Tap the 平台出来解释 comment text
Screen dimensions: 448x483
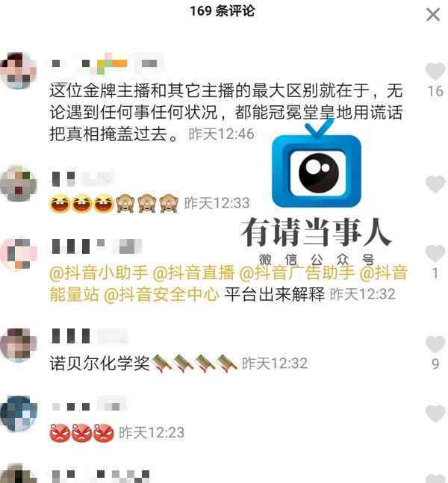[x=274, y=294]
